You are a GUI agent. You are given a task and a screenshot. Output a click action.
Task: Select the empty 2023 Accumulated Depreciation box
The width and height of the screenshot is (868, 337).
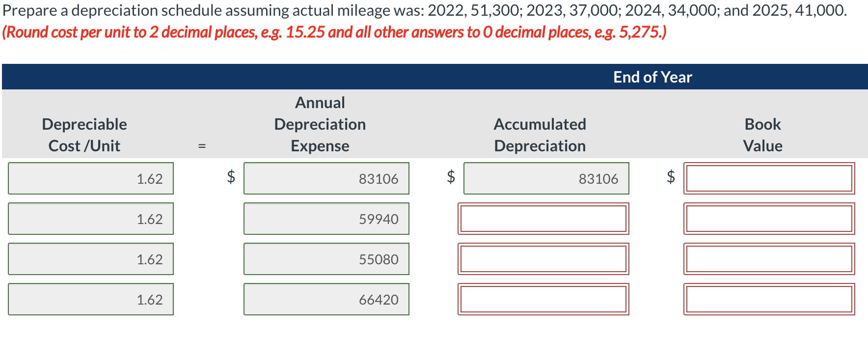(x=543, y=219)
